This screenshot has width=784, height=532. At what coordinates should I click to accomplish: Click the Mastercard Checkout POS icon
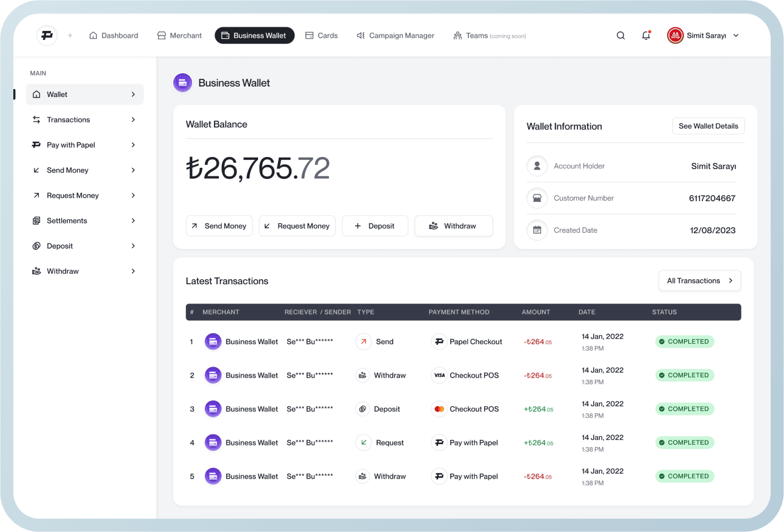[x=439, y=409]
